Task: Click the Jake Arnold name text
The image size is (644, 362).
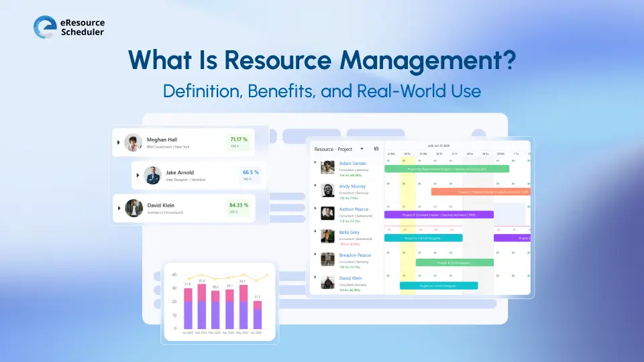Action: point(180,172)
